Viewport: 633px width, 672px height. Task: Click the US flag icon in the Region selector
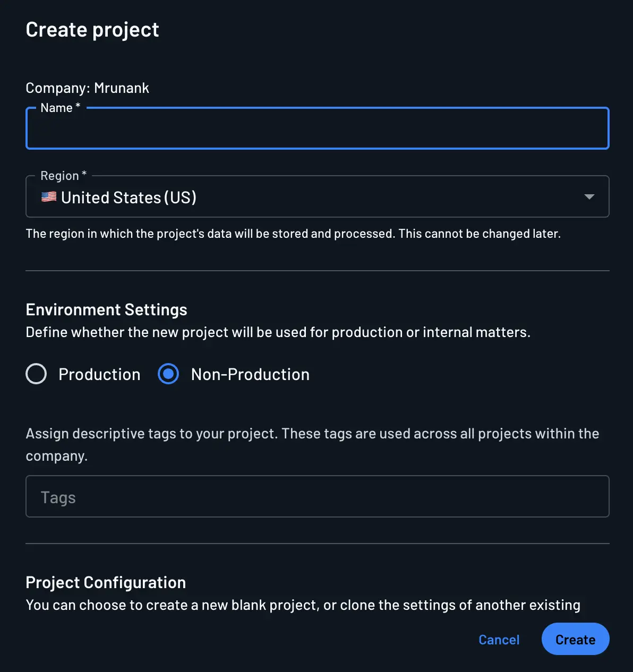[x=48, y=196]
